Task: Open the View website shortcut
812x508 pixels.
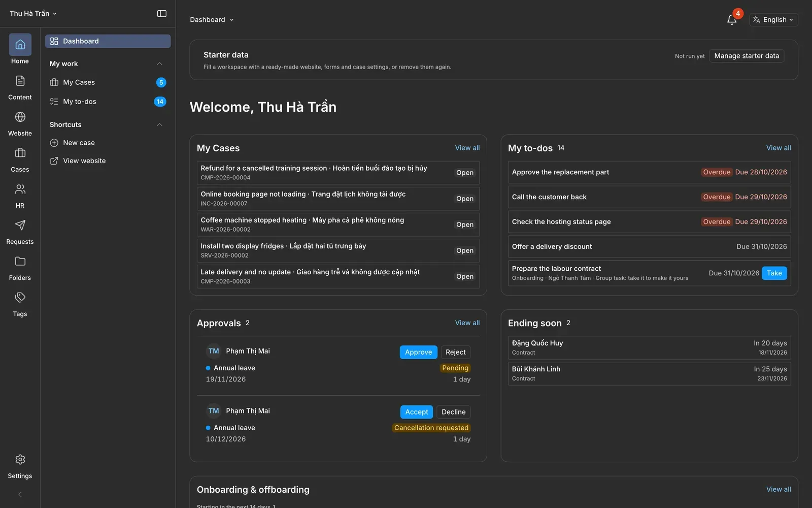Action: click(x=108, y=161)
